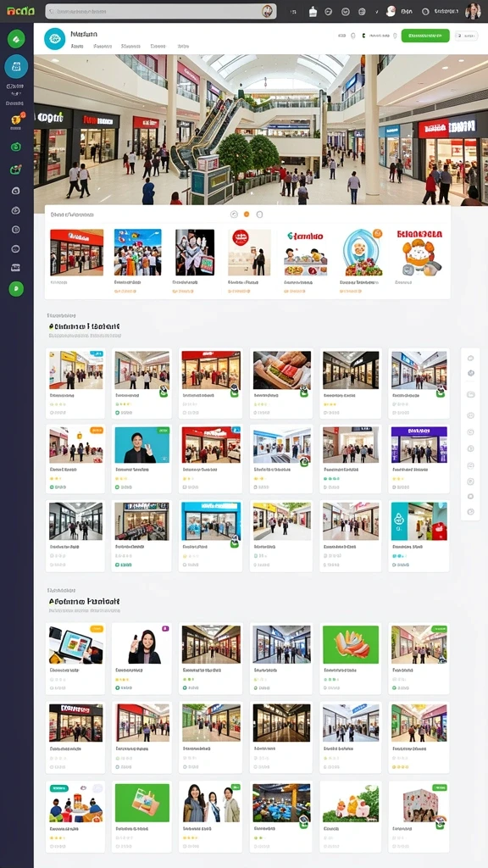The height and width of the screenshot is (868, 488).
Task: Open the shopping bag icon in the top bar
Action: pos(312,11)
